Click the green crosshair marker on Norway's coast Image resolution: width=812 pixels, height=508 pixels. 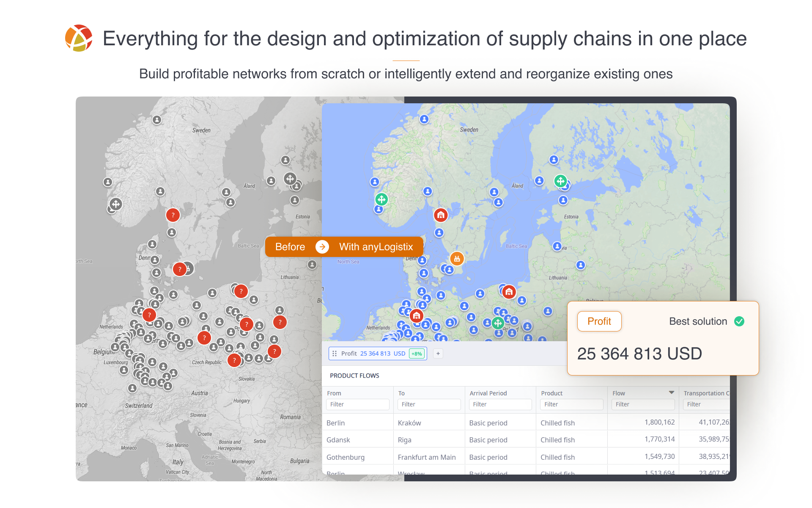(381, 199)
